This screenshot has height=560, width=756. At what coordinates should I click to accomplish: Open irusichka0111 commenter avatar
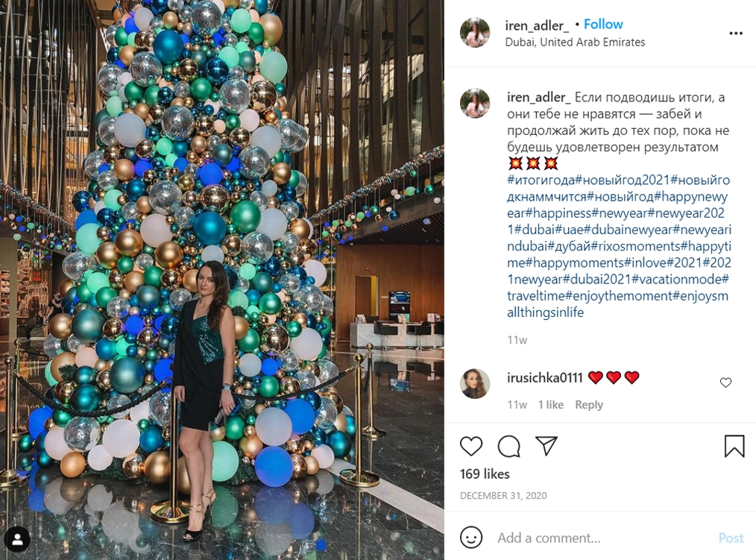475,383
